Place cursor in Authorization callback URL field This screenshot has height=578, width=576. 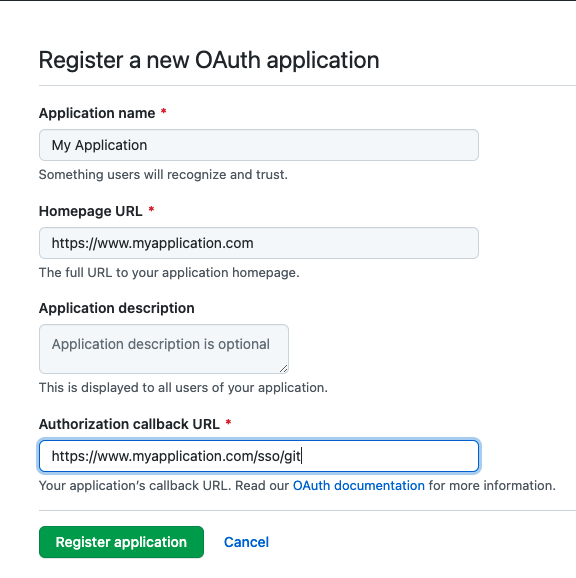click(259, 456)
